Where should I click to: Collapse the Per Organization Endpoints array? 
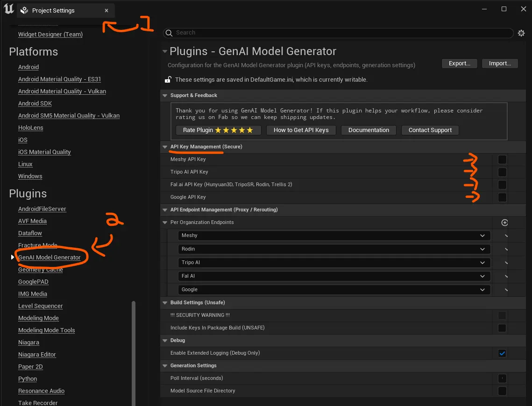(165, 222)
